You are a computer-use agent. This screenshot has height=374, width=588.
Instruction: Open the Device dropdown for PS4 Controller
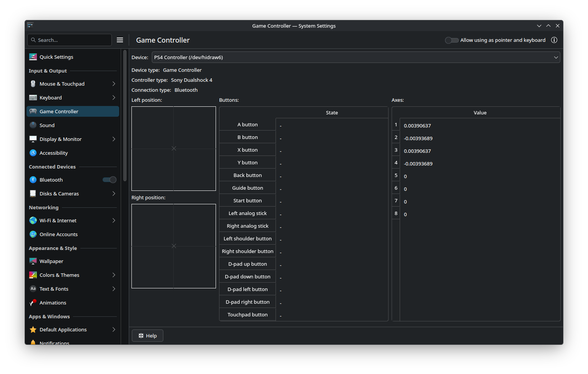click(356, 57)
